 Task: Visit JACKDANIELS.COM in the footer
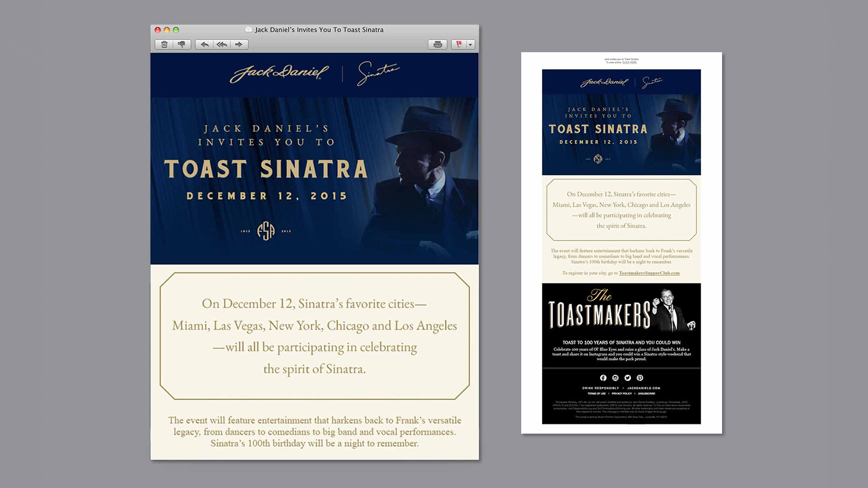644,388
